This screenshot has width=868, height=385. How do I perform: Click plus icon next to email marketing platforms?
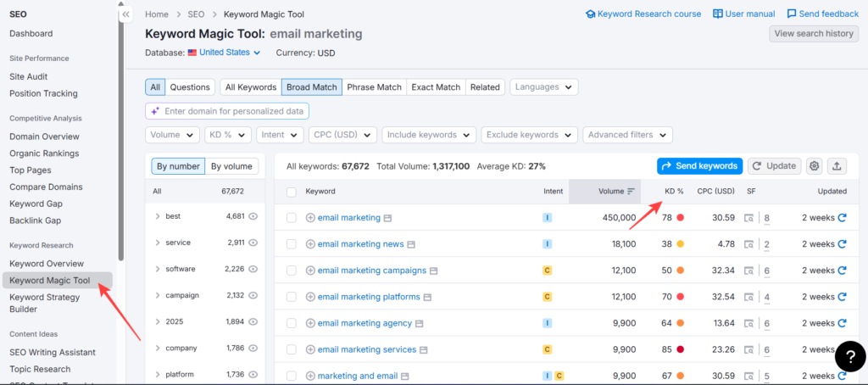point(310,297)
